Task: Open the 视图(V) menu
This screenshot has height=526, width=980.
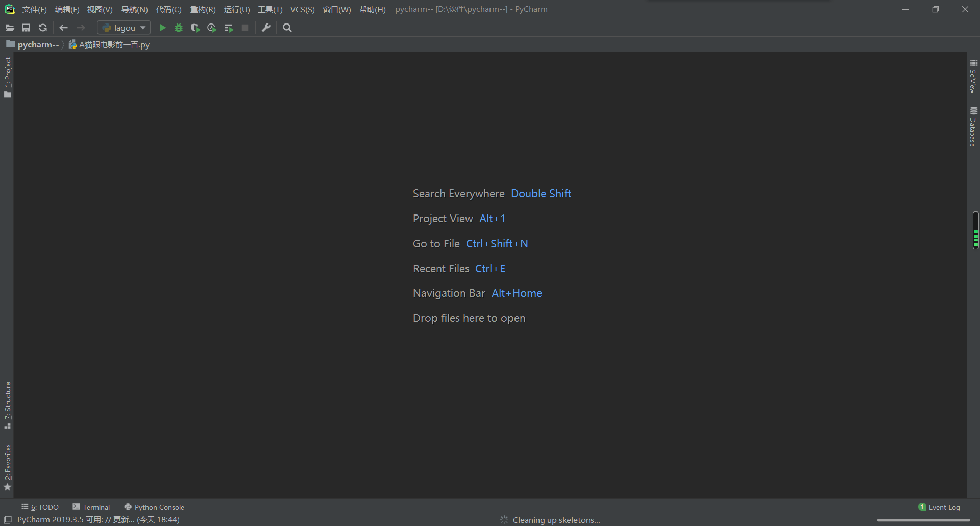Action: pyautogui.click(x=100, y=10)
